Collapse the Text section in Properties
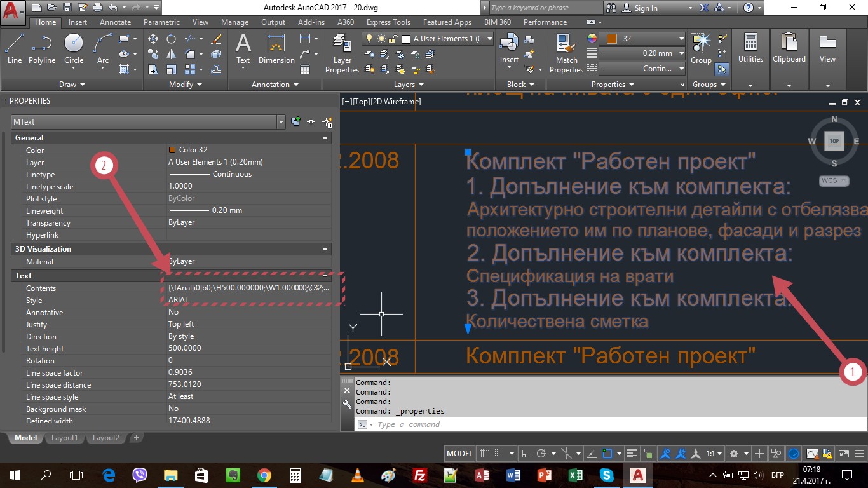This screenshot has width=868, height=488. click(x=325, y=276)
